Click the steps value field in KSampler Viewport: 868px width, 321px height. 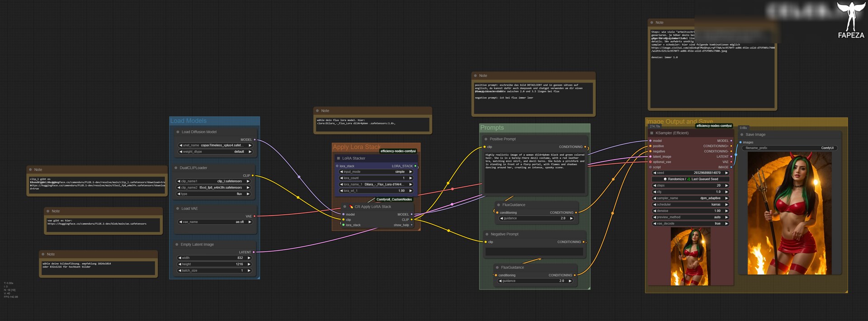(690, 185)
